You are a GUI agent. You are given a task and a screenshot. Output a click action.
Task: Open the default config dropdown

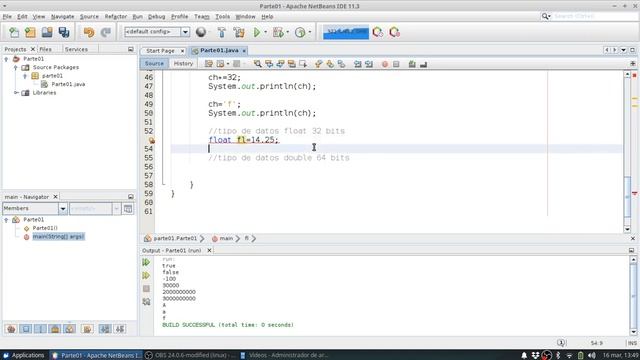[185, 32]
